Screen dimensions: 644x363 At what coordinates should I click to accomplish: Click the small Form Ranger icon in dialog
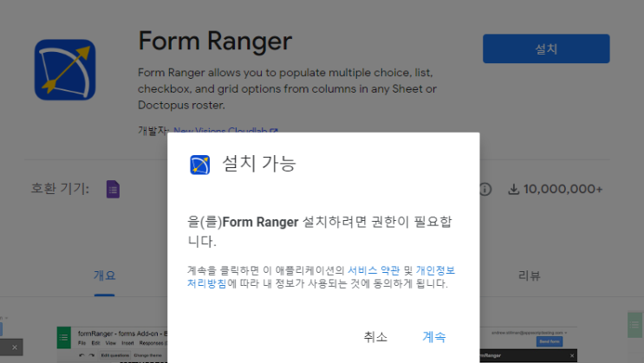point(200,165)
